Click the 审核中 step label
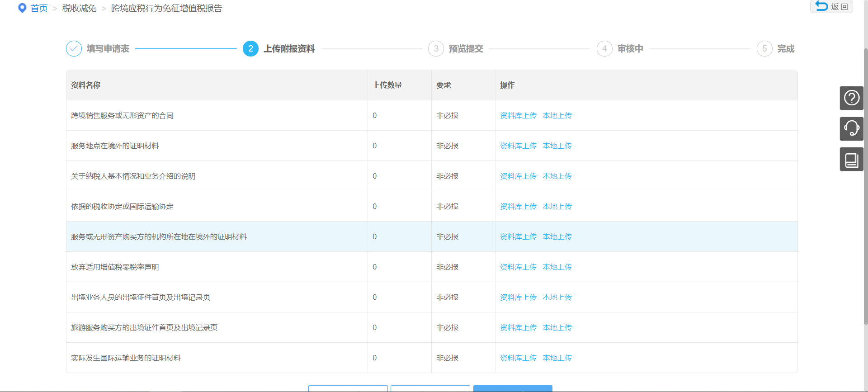The height and width of the screenshot is (392, 868). pyautogui.click(x=630, y=48)
